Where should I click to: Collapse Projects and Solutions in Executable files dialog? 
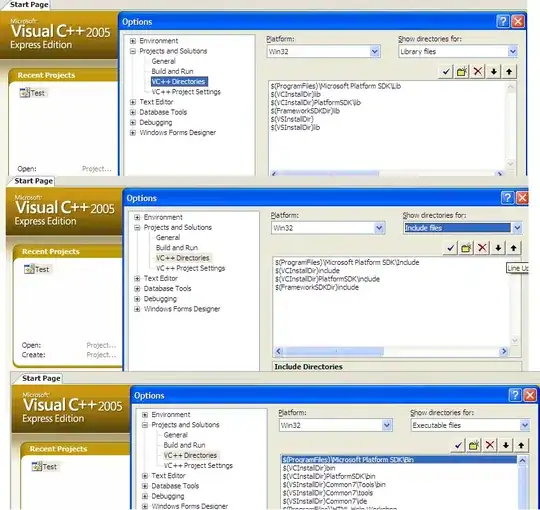145,425
